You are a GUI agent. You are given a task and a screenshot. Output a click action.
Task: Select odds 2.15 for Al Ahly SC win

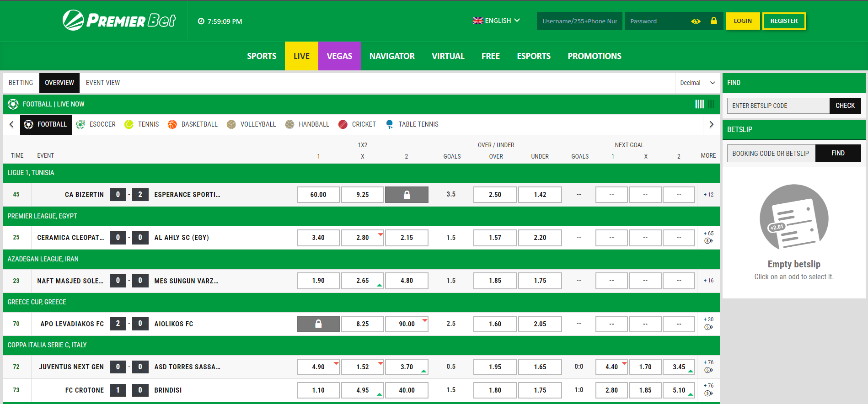tap(407, 238)
